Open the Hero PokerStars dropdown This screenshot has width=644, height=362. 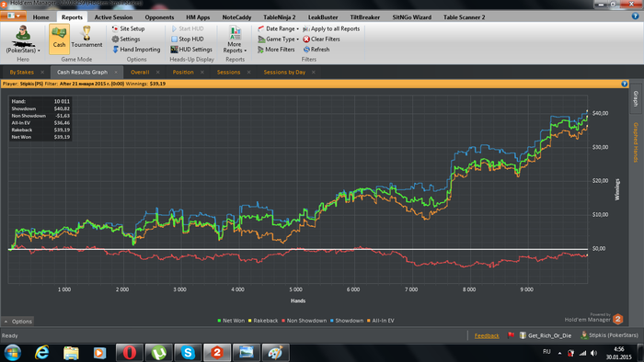click(x=23, y=40)
